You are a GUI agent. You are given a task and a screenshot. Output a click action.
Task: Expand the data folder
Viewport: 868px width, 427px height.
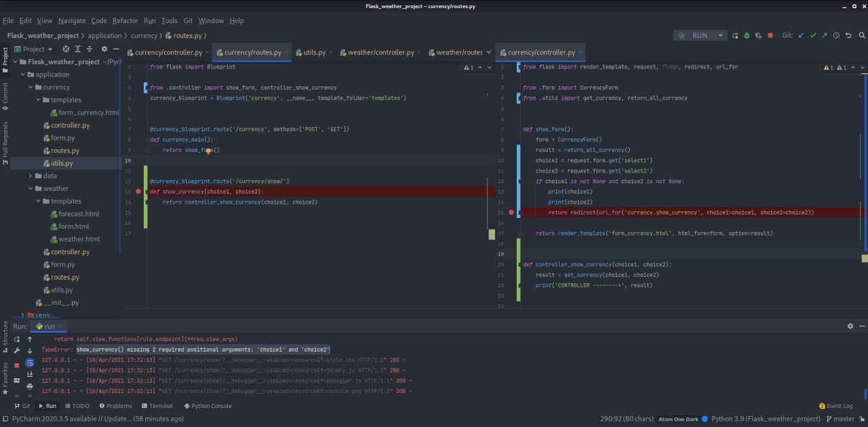click(31, 176)
